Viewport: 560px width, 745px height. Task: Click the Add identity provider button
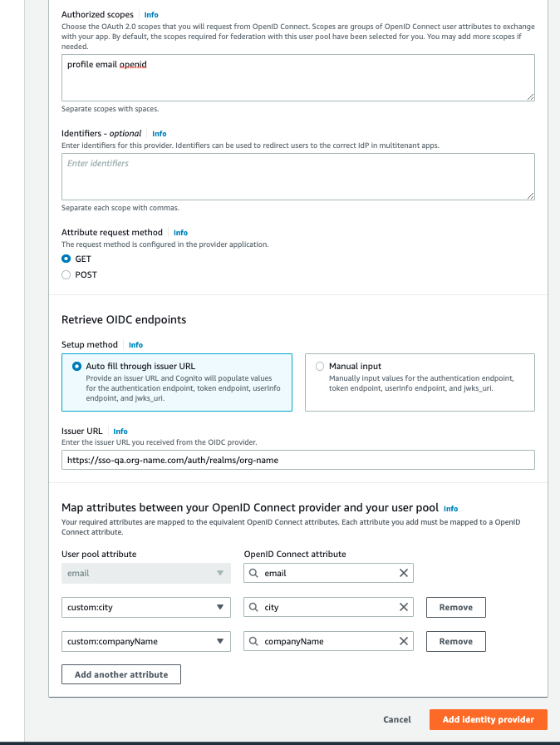pos(488,719)
